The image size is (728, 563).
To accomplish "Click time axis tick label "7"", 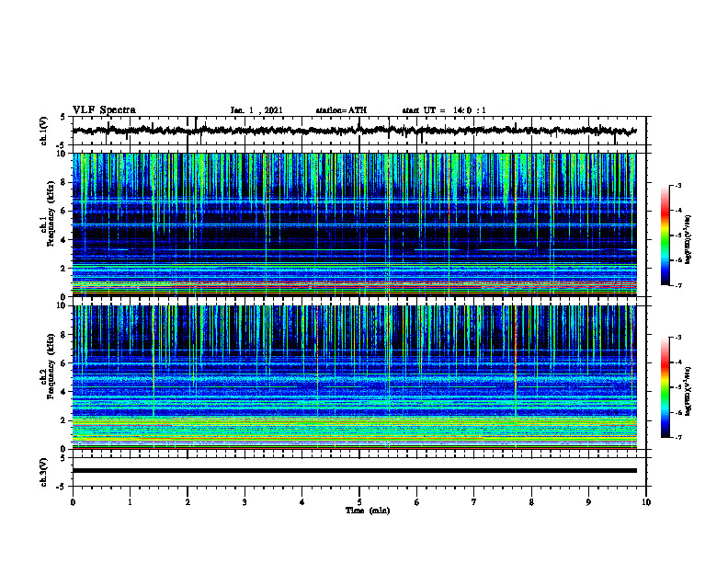I will click(x=474, y=502).
